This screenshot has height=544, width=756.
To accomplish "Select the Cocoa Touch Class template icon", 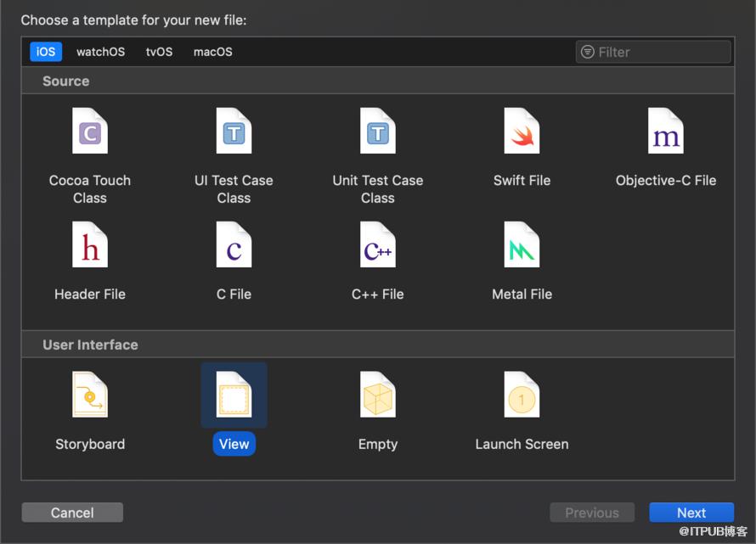I will [90, 131].
